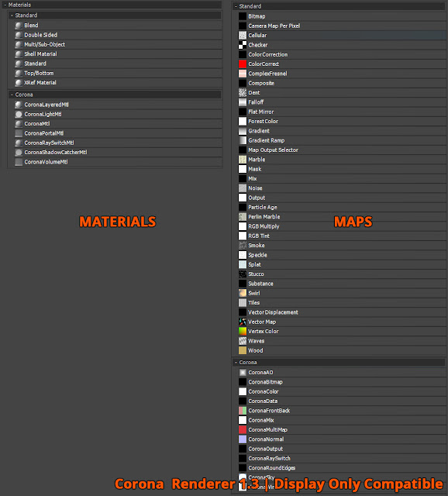The width and height of the screenshot is (448, 496).
Task: Click the CoronaRaySwitchMtl icon
Action: (19, 143)
